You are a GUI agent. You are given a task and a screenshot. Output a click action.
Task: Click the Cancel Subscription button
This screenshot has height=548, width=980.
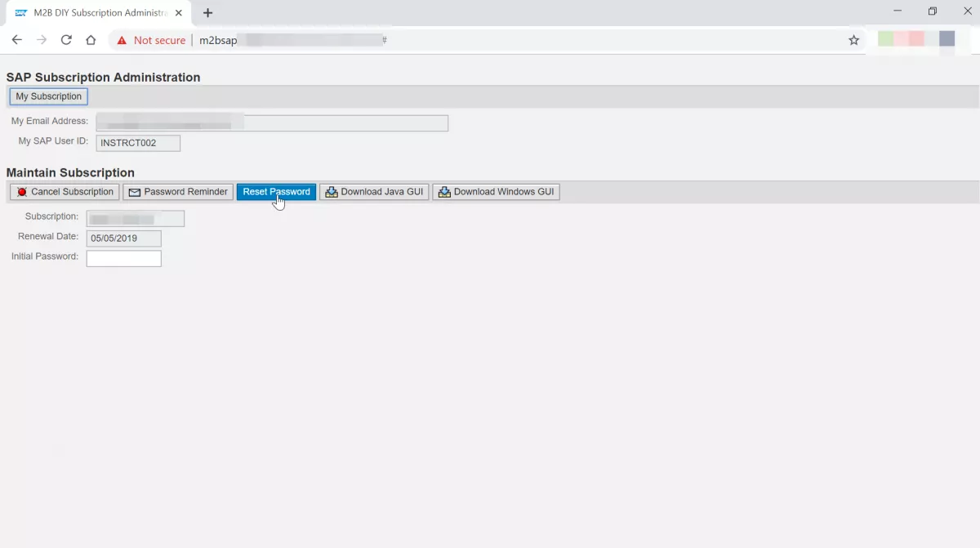65,192
